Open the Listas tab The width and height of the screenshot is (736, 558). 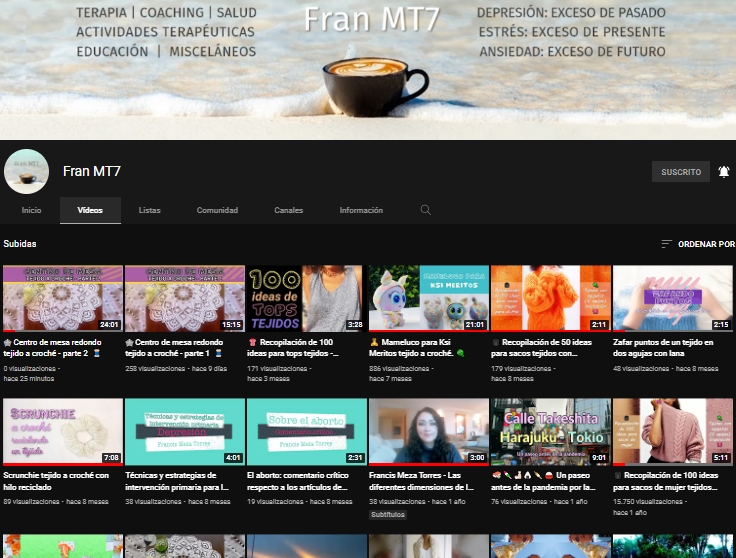click(x=150, y=210)
